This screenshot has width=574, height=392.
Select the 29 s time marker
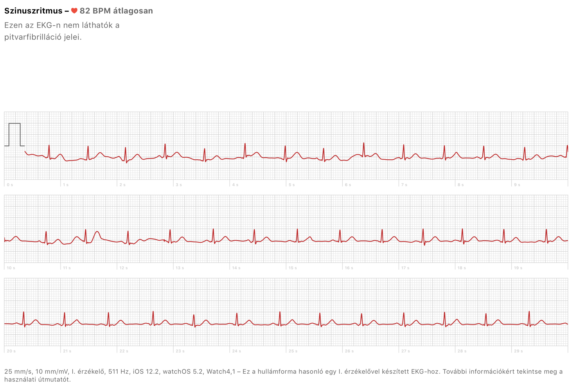519,351
